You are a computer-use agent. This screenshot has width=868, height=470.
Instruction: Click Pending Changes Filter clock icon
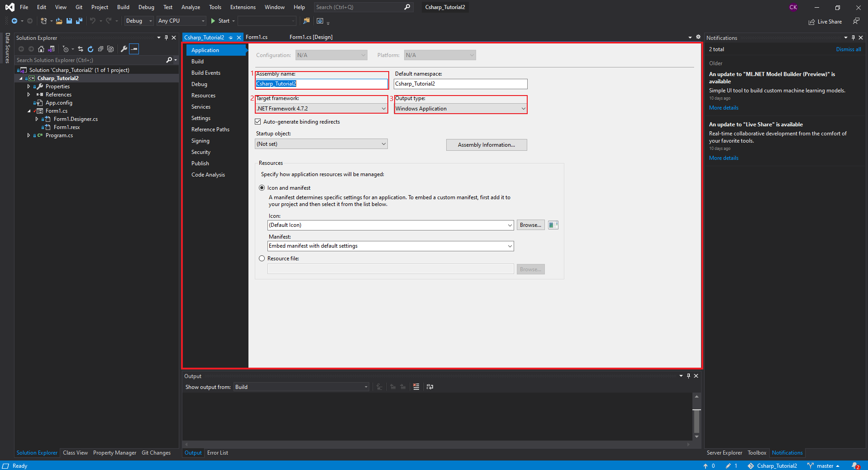click(66, 49)
